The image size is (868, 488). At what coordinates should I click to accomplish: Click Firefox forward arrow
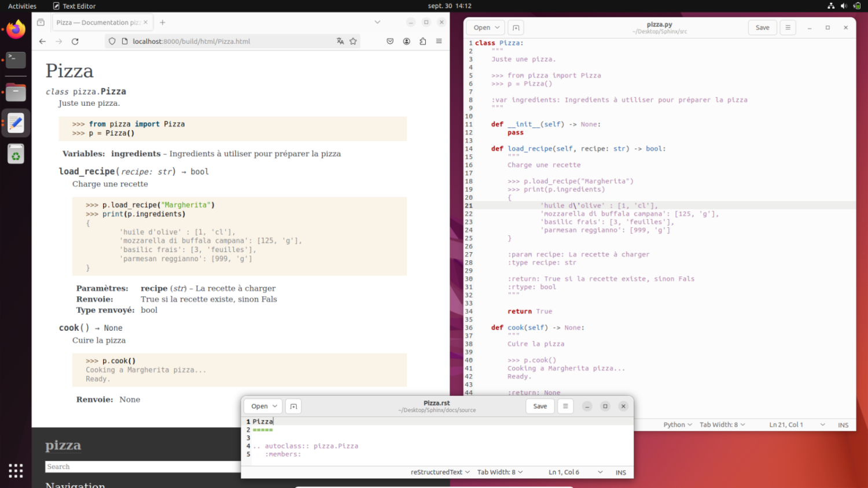pyautogui.click(x=58, y=41)
